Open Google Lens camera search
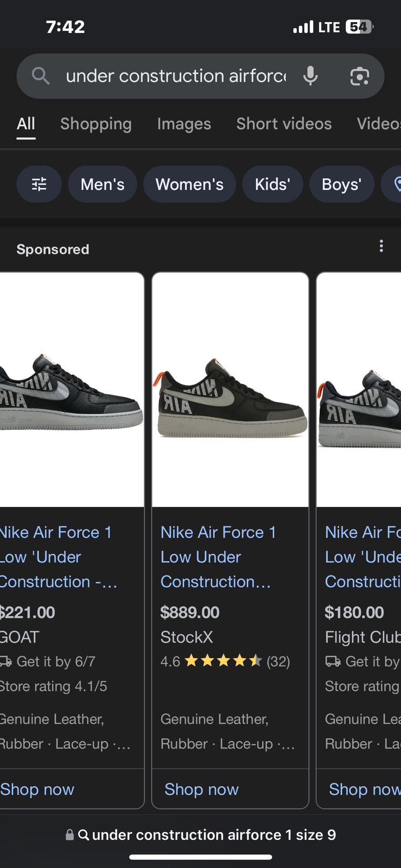This screenshot has height=868, width=401. click(x=359, y=76)
